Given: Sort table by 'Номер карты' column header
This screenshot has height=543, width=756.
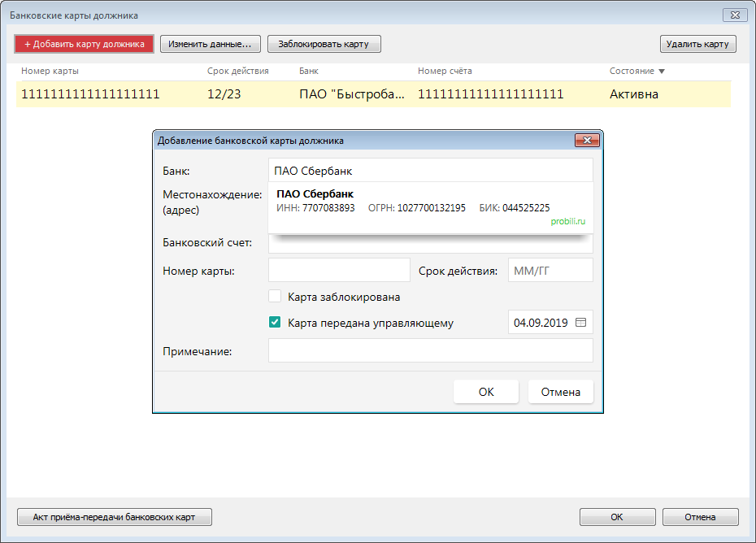Looking at the screenshot, I should point(50,72).
